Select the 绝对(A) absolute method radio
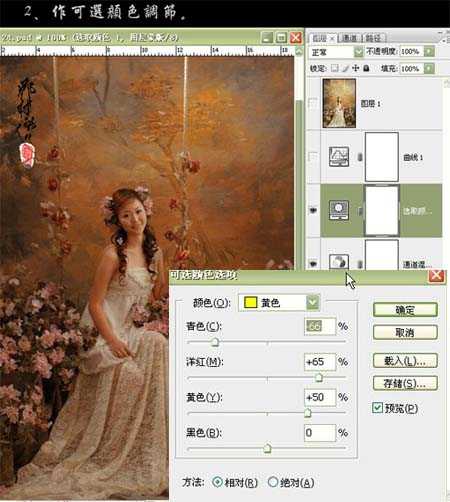The image size is (450, 502). (x=273, y=482)
